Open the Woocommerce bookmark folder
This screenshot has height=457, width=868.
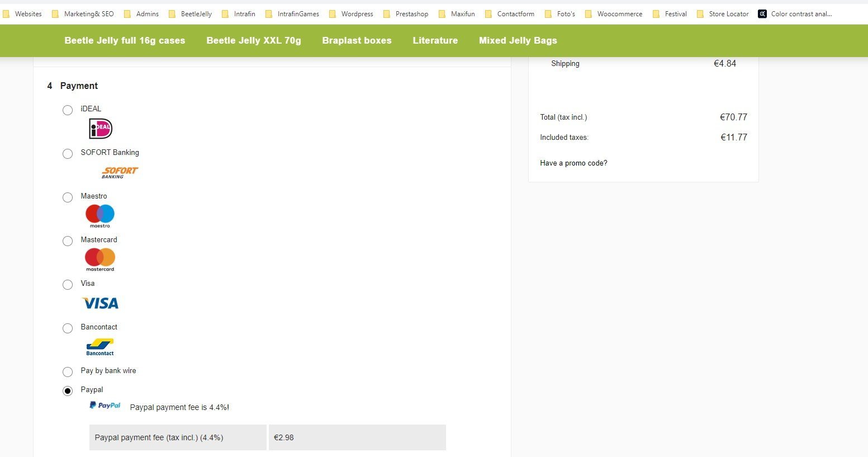(x=614, y=14)
